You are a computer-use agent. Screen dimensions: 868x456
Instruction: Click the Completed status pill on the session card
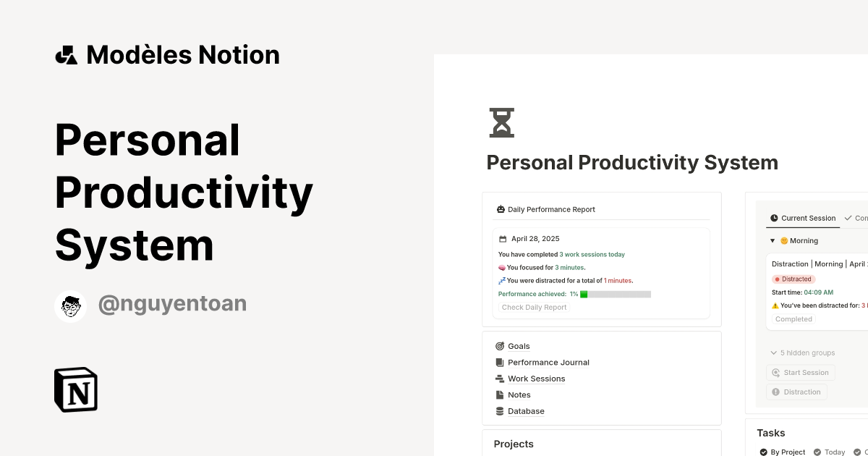click(793, 318)
